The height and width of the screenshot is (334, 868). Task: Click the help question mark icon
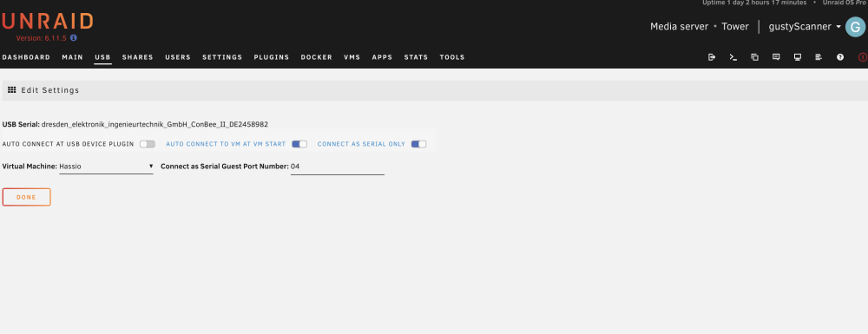coord(840,57)
